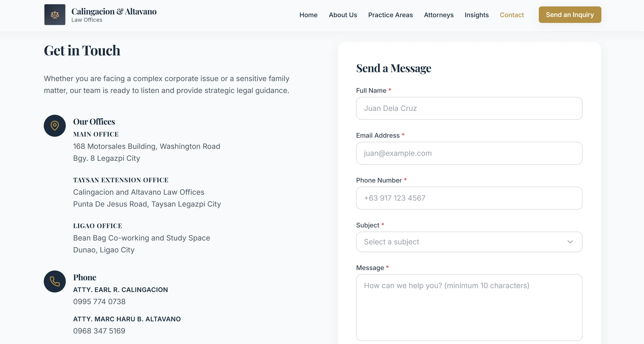Click inside the Message text area
Image resolution: width=644 pixels, height=344 pixels.
pyautogui.click(x=469, y=308)
